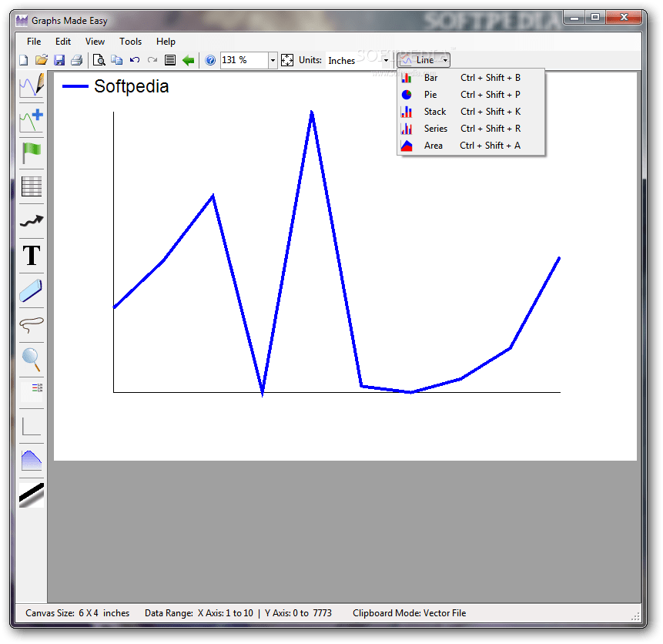Click the green back arrow icon

pos(188,60)
